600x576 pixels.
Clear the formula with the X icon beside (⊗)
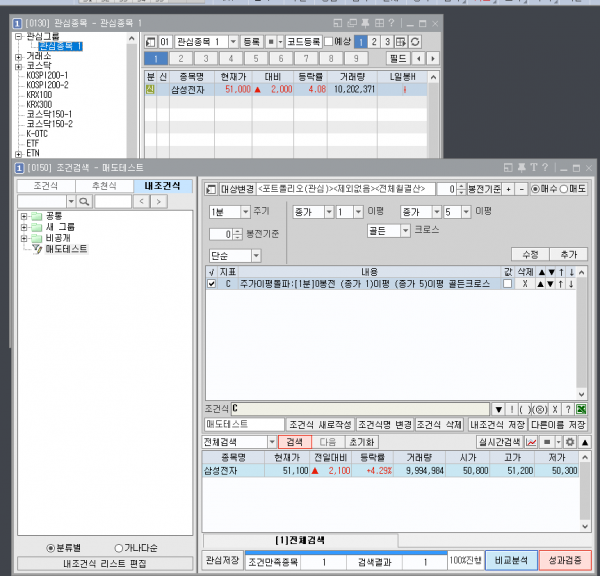pos(554,410)
